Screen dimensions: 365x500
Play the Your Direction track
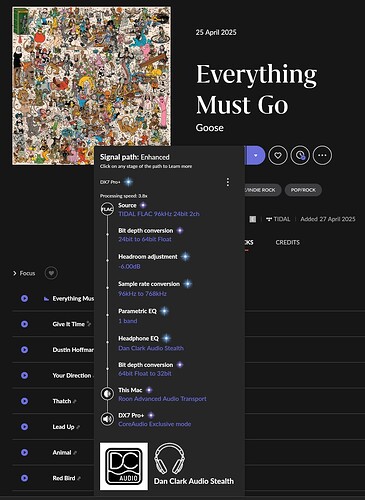(24, 375)
